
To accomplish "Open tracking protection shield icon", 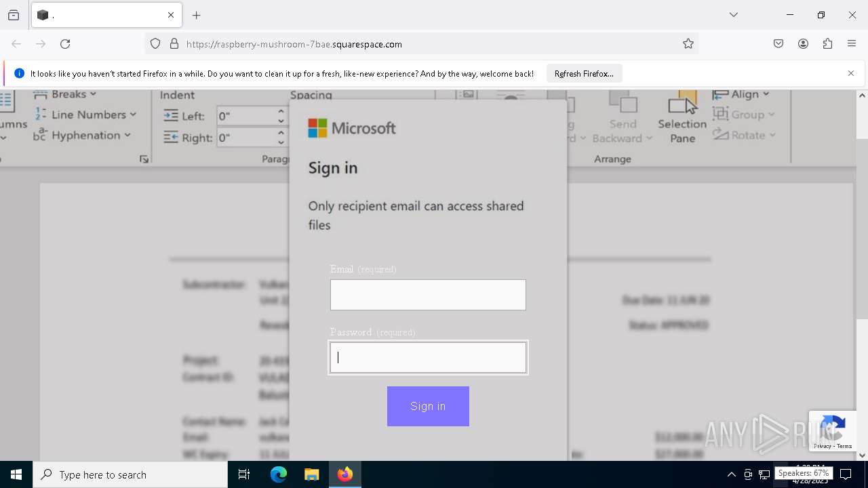I will tap(155, 44).
